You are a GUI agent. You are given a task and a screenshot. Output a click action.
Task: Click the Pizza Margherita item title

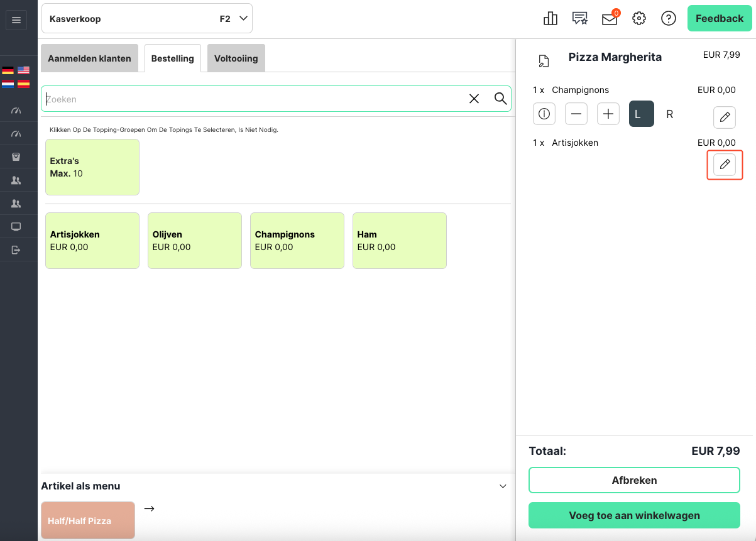[x=615, y=57]
